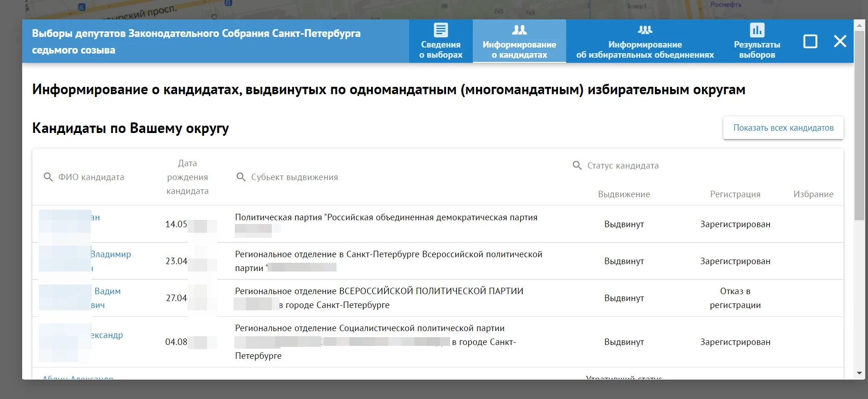Click the search icon next to ФИО кандидата
Screen dimensions: 868x399
coord(48,177)
